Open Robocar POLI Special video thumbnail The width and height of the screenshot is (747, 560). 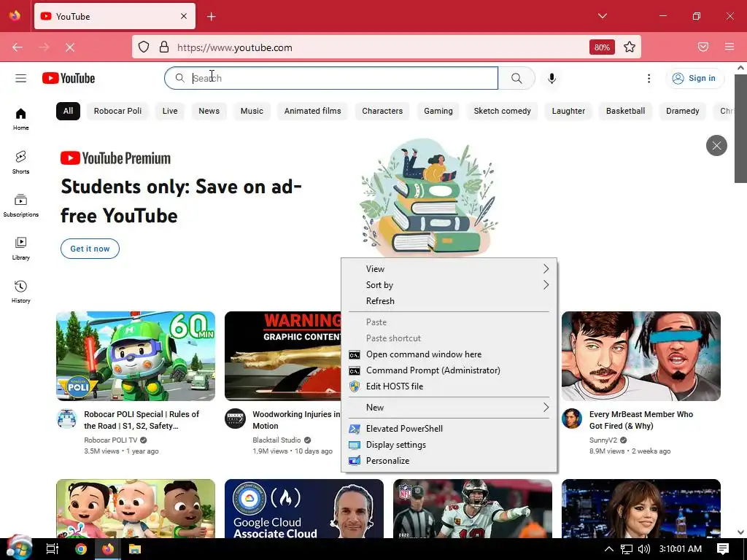[136, 356]
